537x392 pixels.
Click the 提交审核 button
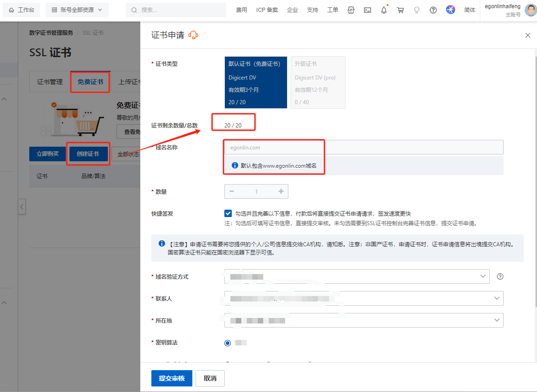(172, 378)
